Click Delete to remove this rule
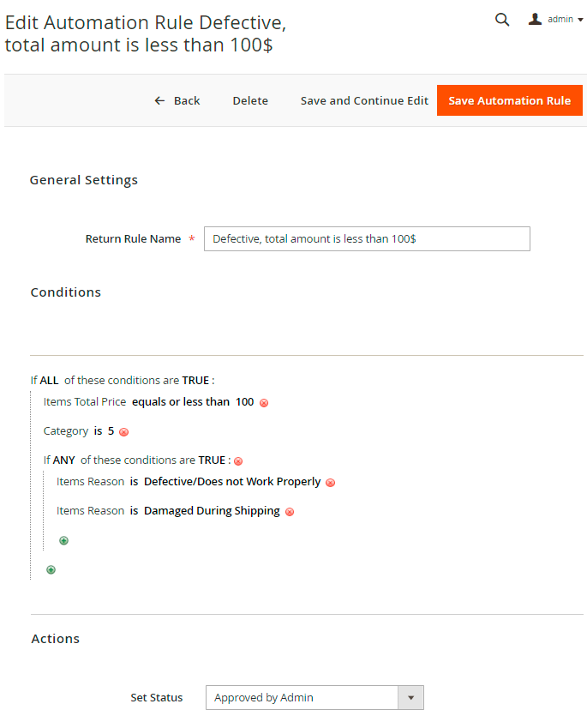This screenshot has width=587, height=728. (250, 101)
